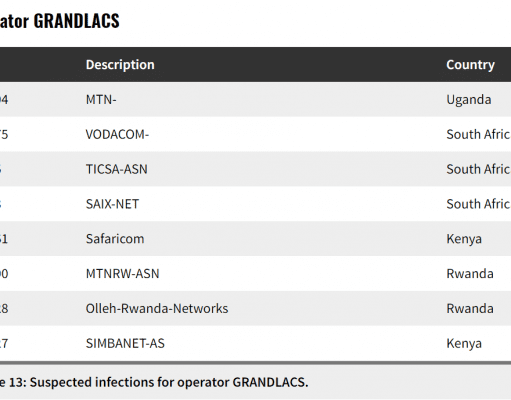Click Rwanda in the Olleh-Rwanda-Networks row
511x400 pixels.
point(470,308)
